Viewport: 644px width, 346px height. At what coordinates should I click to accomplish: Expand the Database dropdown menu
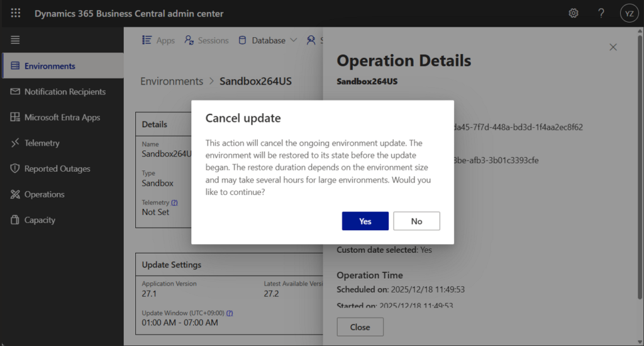(268, 40)
